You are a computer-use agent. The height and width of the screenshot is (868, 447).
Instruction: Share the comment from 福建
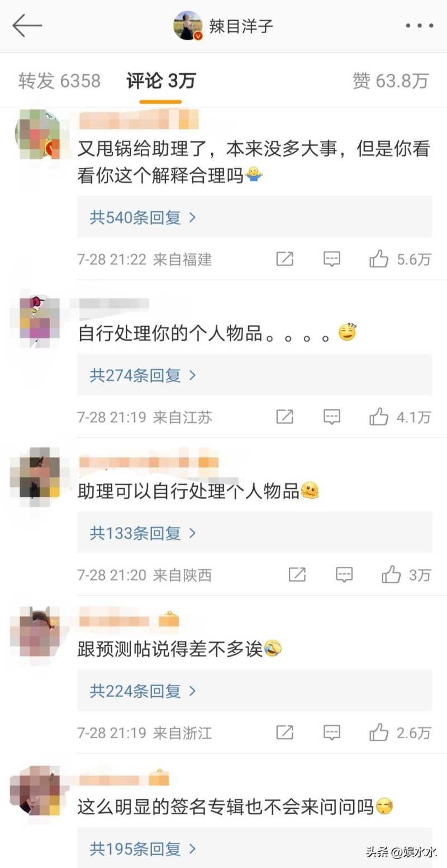coord(285,259)
